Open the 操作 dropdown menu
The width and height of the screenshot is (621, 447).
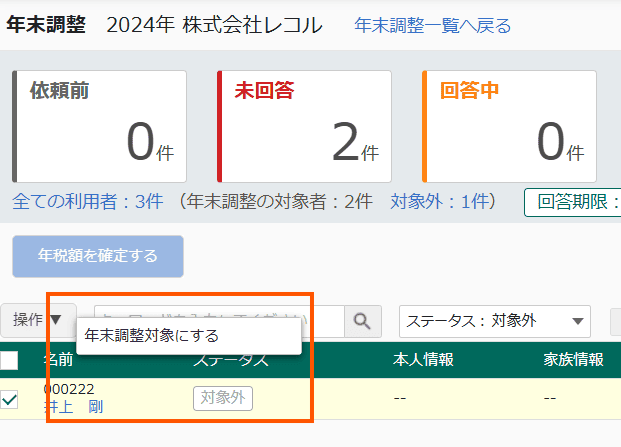(x=38, y=320)
